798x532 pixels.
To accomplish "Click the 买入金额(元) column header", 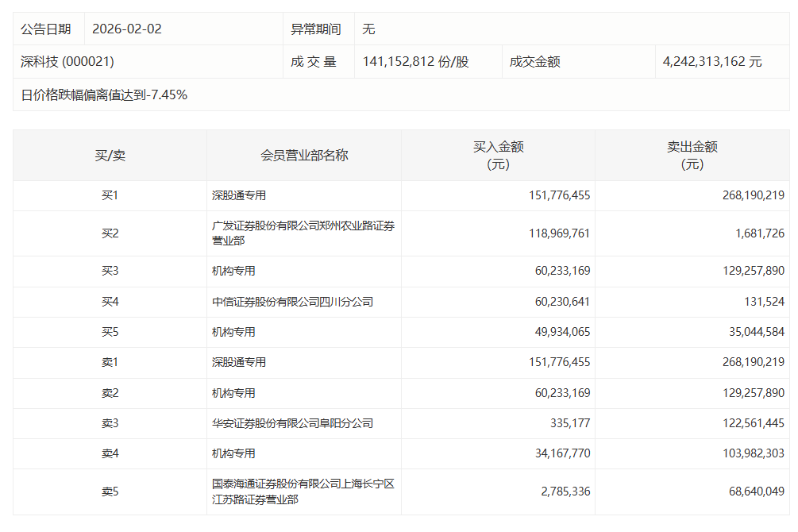I will tap(498, 156).
